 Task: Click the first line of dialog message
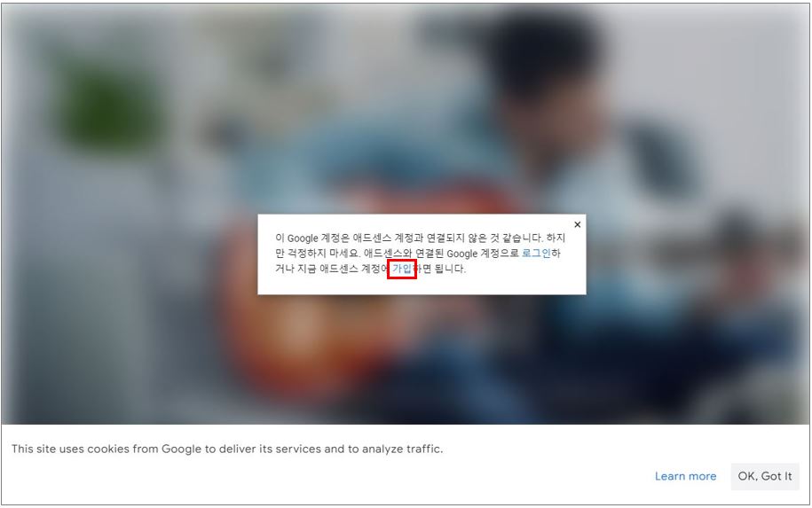tap(420, 238)
